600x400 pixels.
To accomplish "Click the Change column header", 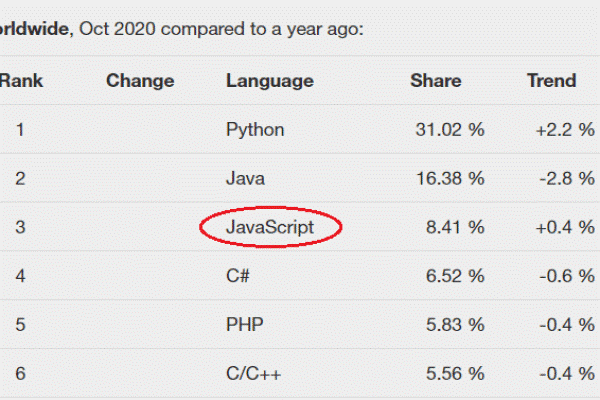I will (x=140, y=81).
